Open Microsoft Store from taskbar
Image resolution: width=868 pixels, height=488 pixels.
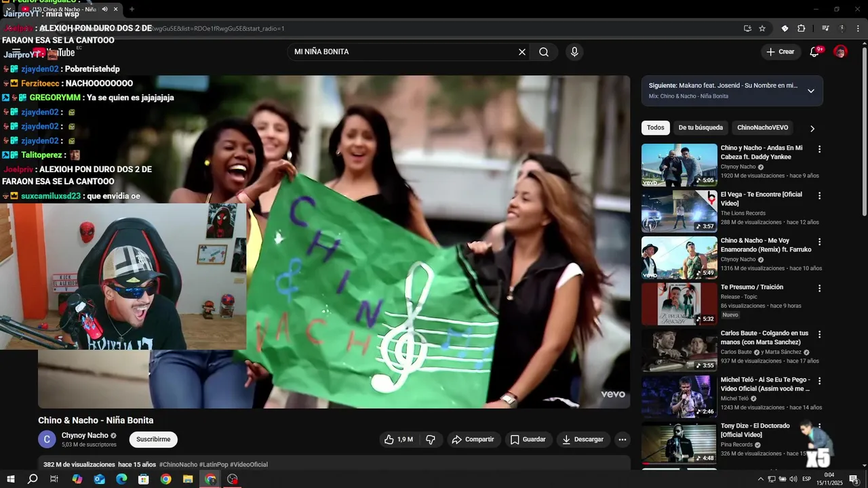pos(144,479)
